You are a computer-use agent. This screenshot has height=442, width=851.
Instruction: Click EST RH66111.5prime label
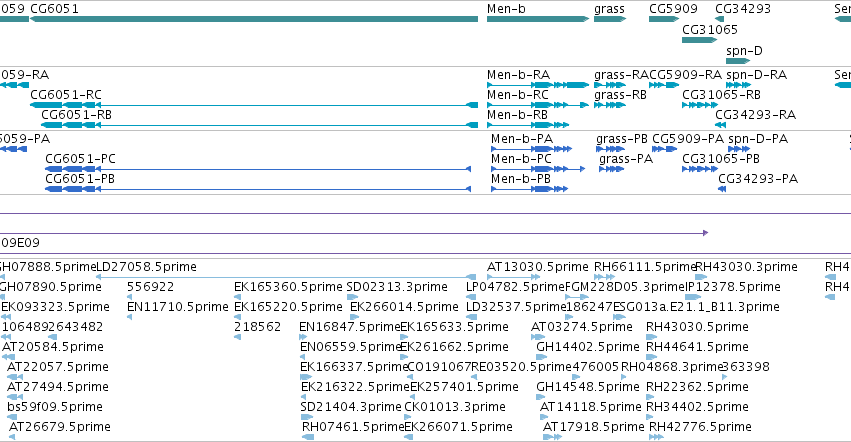pos(645,267)
